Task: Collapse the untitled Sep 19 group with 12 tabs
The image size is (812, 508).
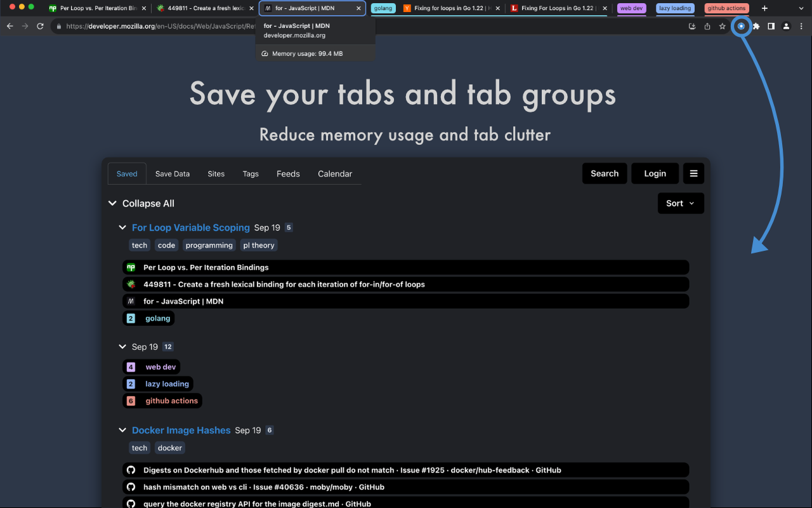Action: (122, 347)
